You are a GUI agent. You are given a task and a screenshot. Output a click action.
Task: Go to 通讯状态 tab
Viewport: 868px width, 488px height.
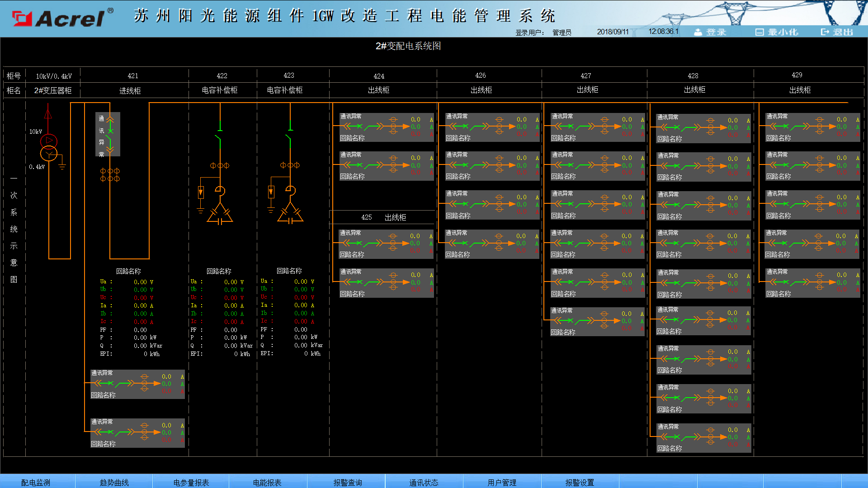coord(424,482)
